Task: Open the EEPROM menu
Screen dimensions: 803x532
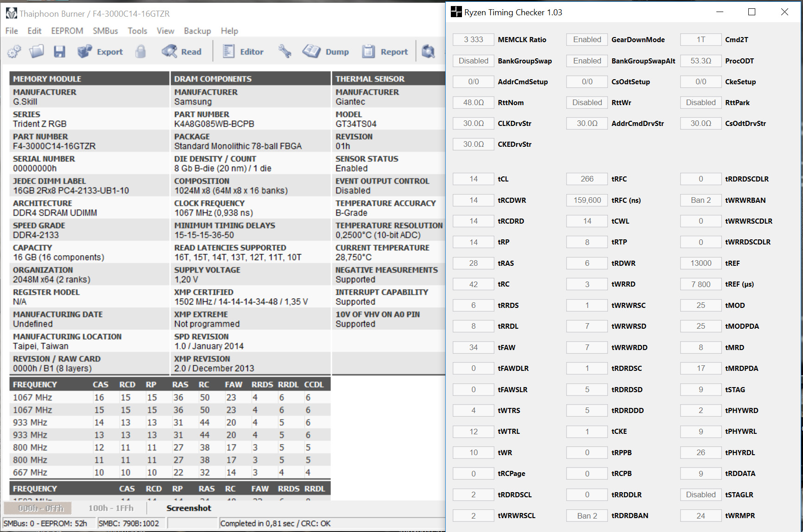Action: click(67, 31)
